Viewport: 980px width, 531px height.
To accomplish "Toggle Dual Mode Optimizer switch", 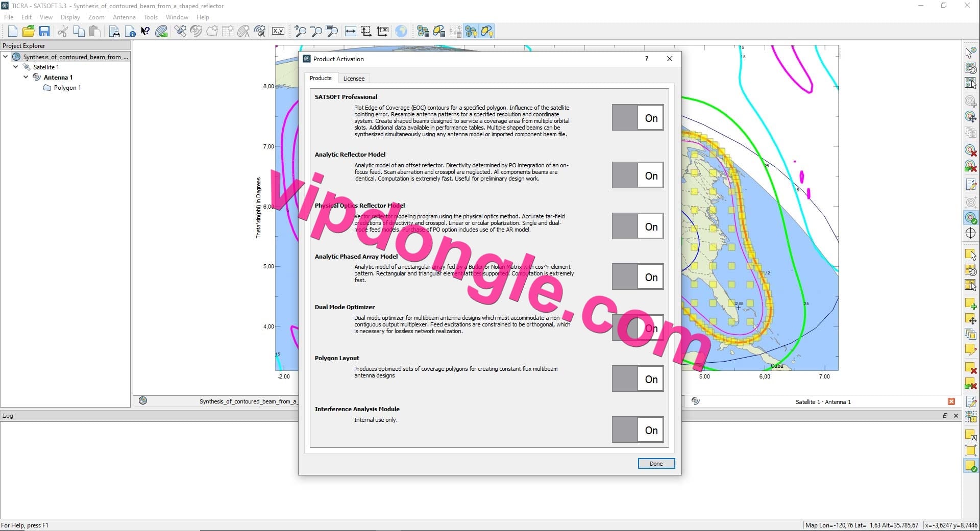I will click(638, 328).
